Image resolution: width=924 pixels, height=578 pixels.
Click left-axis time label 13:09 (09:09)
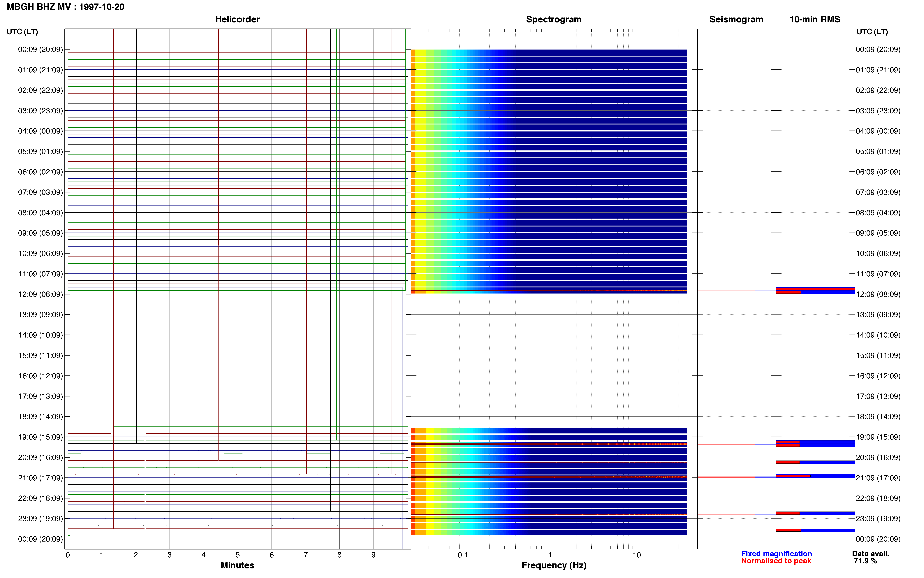pyautogui.click(x=41, y=315)
